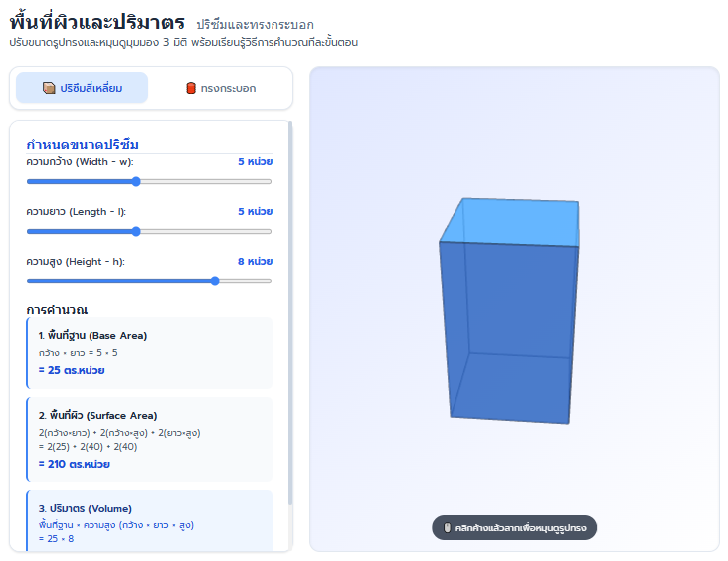This screenshot has height=561, width=728.
Task: Click the Height value '8 หน่วย'
Action: pos(255,261)
